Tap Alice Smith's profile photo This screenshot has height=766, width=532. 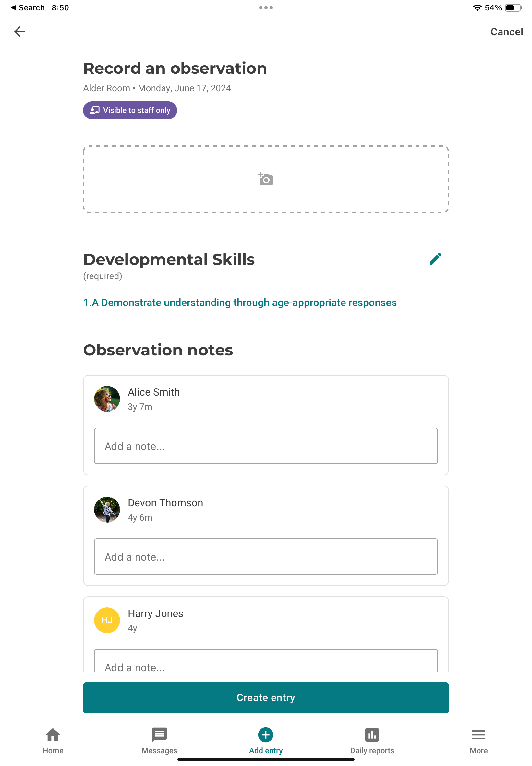pos(107,399)
